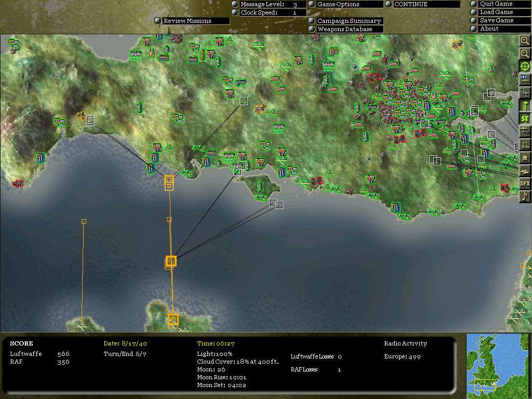Click "Radio Activity" heading
This screenshot has width=532, height=399.
pos(405,343)
